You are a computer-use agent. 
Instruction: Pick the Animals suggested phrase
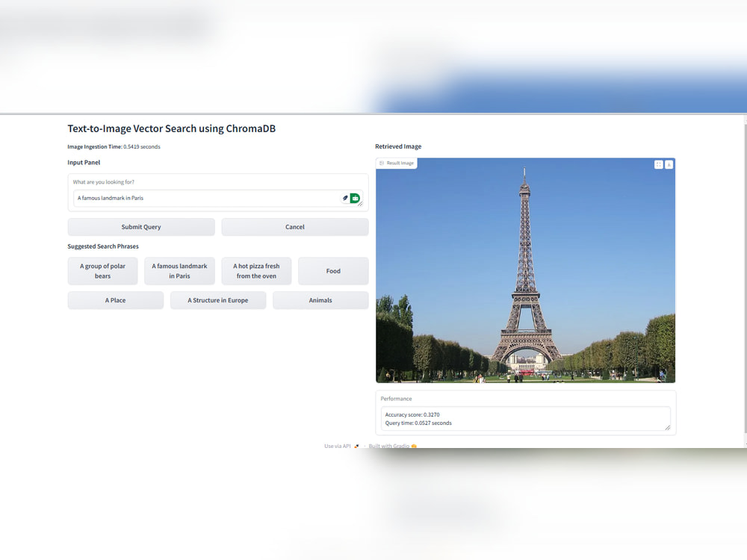coord(320,300)
